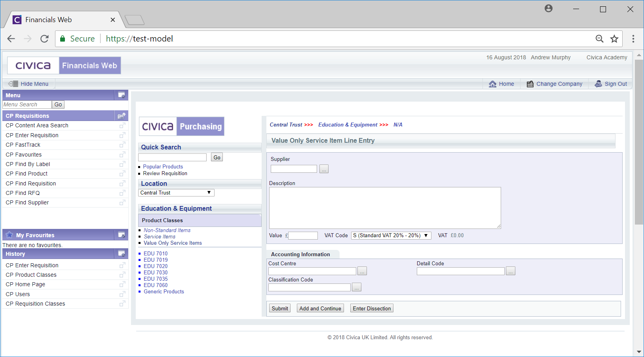The height and width of the screenshot is (357, 644).
Task: Open CP Enter Requisition popup icon in menu
Action: (122, 135)
